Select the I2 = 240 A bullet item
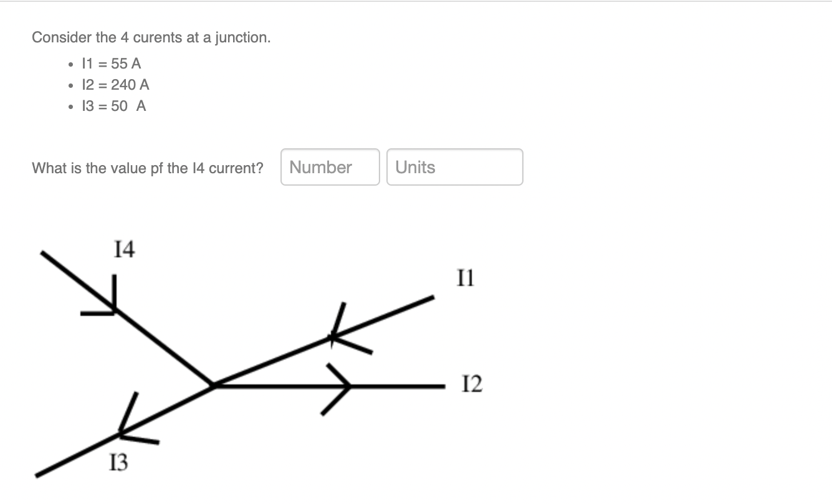Viewport: 832px width, 504px height. pos(115,84)
